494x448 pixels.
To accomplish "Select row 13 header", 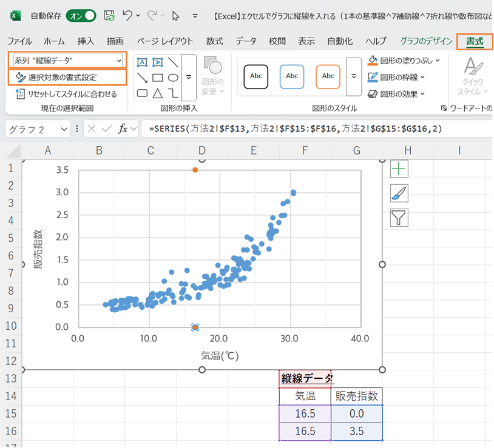I will coord(11,378).
